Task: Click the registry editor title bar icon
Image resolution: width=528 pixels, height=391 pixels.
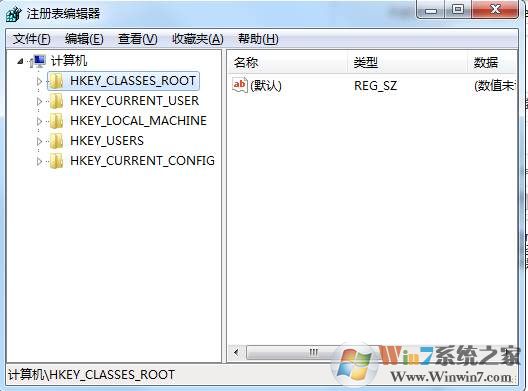Action: tap(13, 14)
